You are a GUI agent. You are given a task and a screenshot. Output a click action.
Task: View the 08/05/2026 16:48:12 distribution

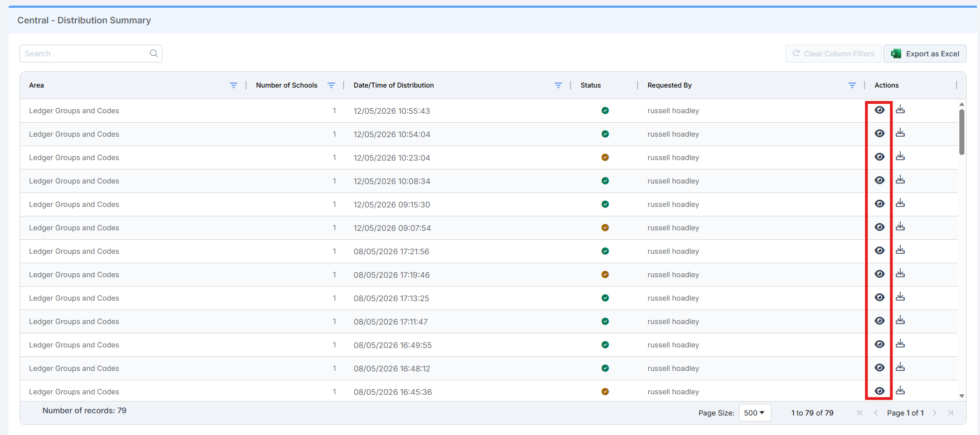(x=880, y=368)
